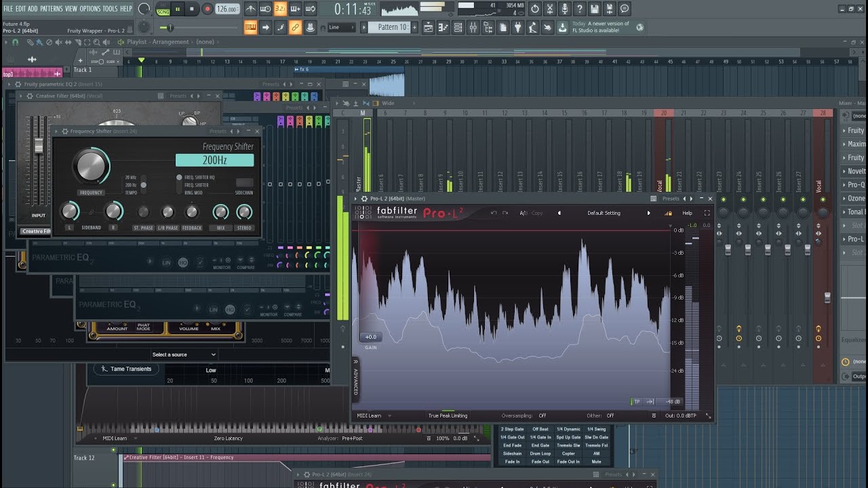
Task: Open the plugin picker plug icon
Action: 518,28
